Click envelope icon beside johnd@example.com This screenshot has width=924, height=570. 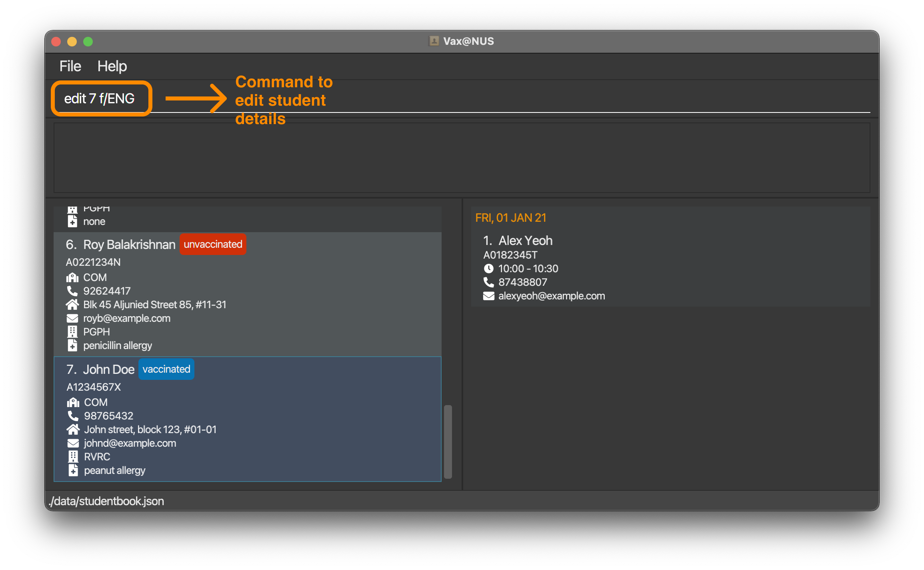tap(73, 443)
